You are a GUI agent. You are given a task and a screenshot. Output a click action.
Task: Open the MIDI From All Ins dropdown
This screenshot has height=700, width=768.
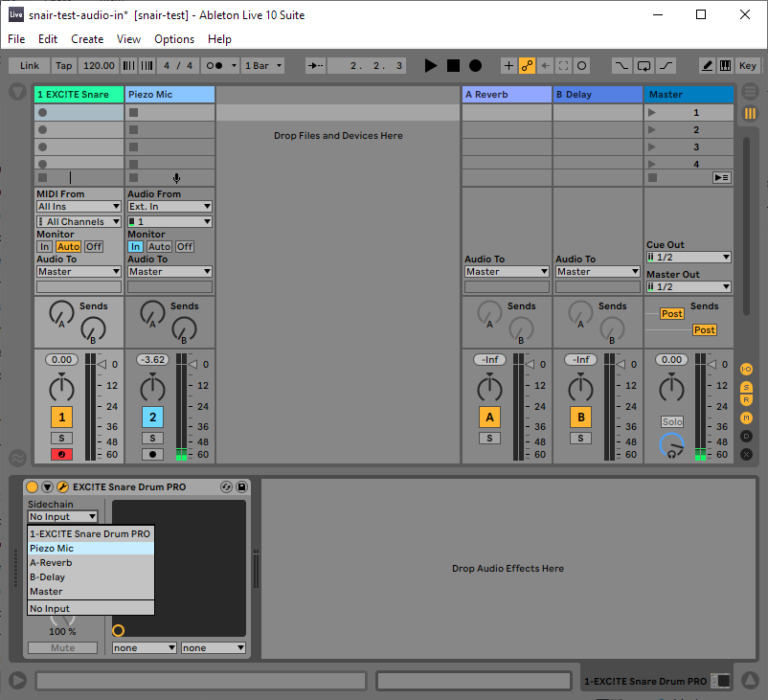point(78,207)
